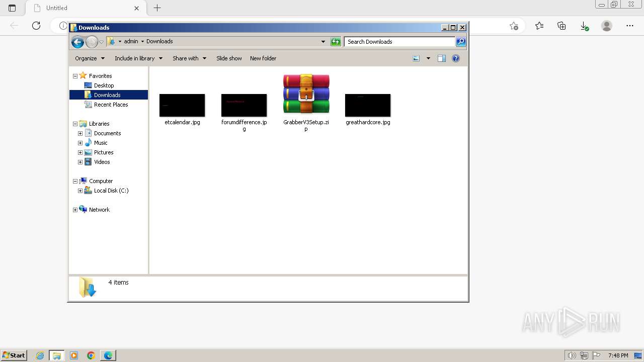The image size is (644, 362).
Task: Select the Untitled browser tab
Action: (85, 8)
